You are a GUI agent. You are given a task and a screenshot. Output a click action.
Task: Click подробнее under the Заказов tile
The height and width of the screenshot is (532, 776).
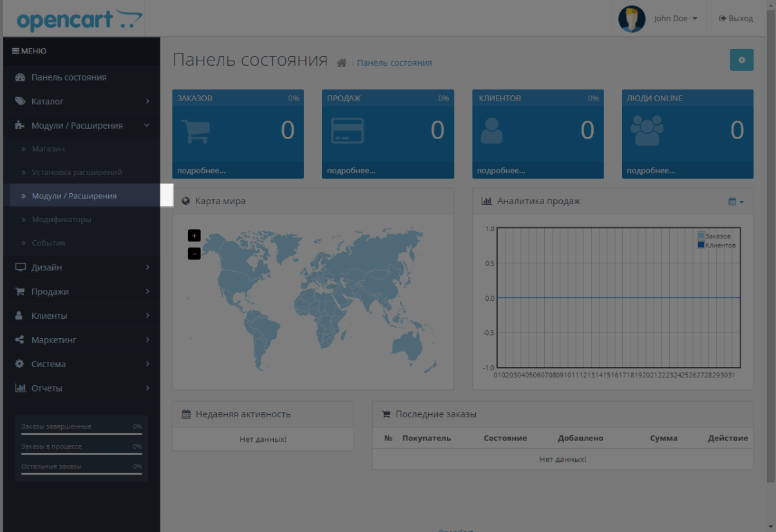coord(202,171)
